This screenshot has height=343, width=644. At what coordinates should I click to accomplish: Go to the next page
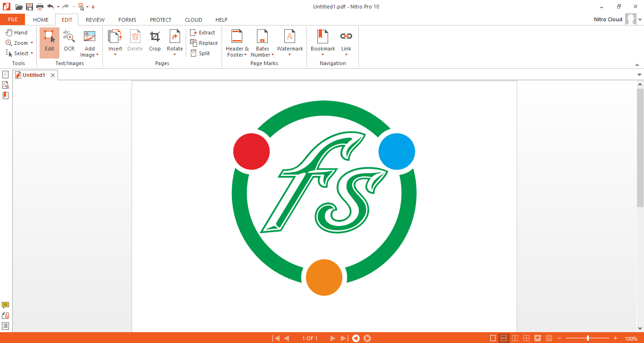pyautogui.click(x=333, y=338)
